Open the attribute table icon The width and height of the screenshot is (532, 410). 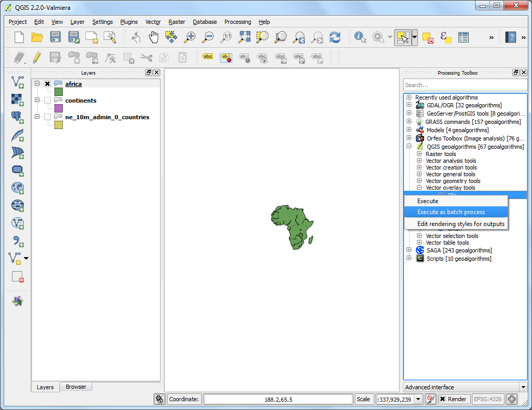pyautogui.click(x=463, y=37)
